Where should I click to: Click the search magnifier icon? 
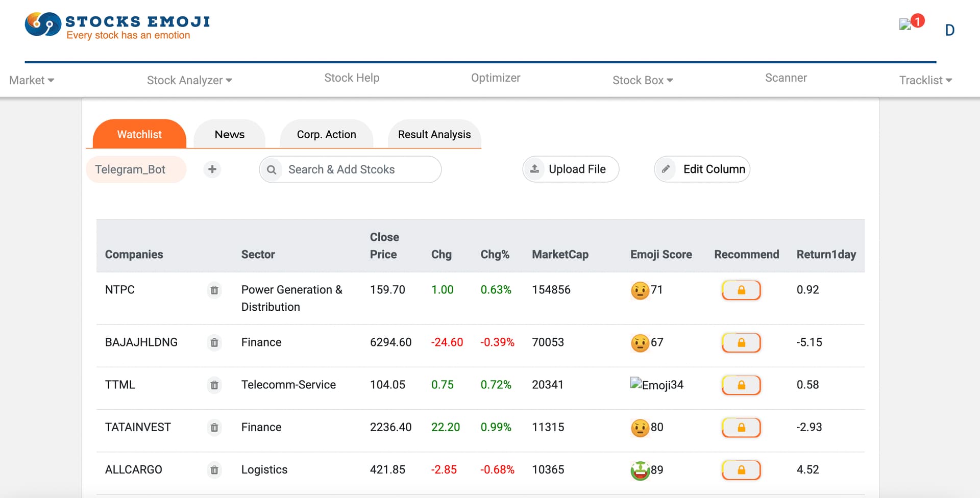(x=272, y=169)
